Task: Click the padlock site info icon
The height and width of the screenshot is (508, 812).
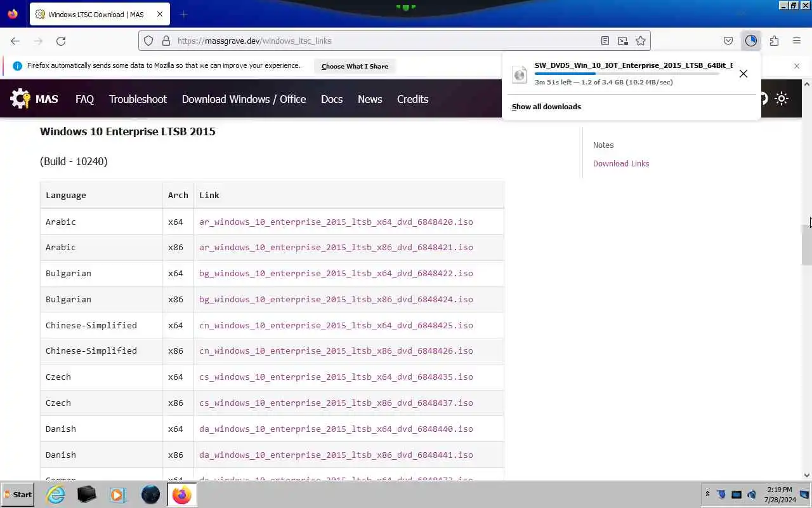Action: (x=166, y=41)
